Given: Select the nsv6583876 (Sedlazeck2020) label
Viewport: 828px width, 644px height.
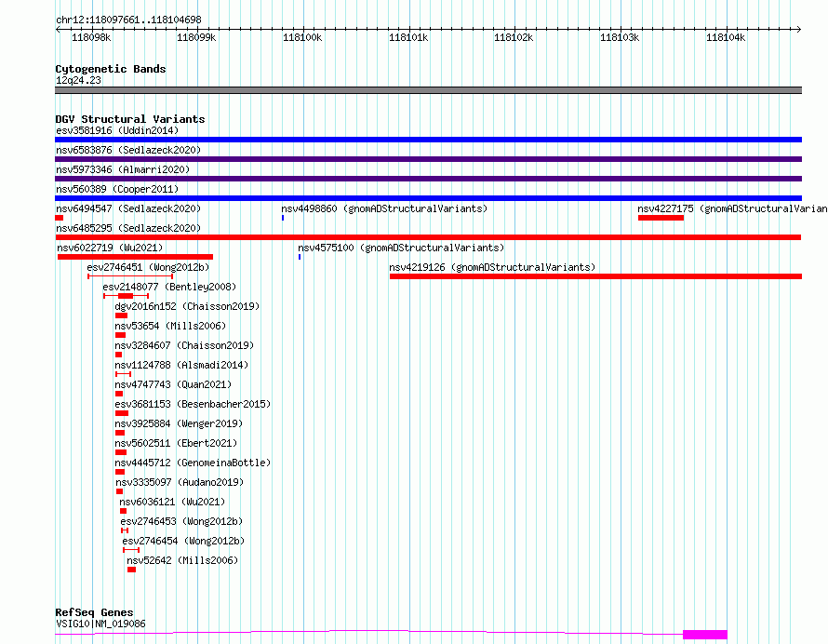Looking at the screenshot, I should click(128, 150).
